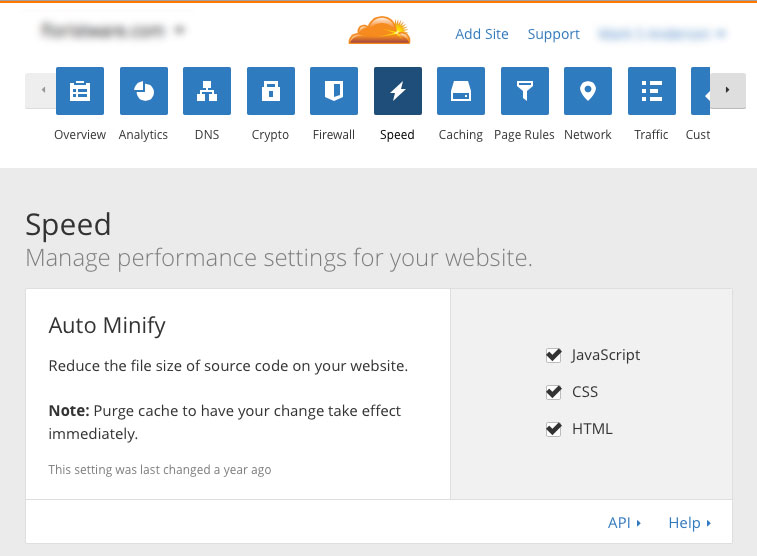
Task: Disable the HTML minify checkbox
Action: [553, 429]
